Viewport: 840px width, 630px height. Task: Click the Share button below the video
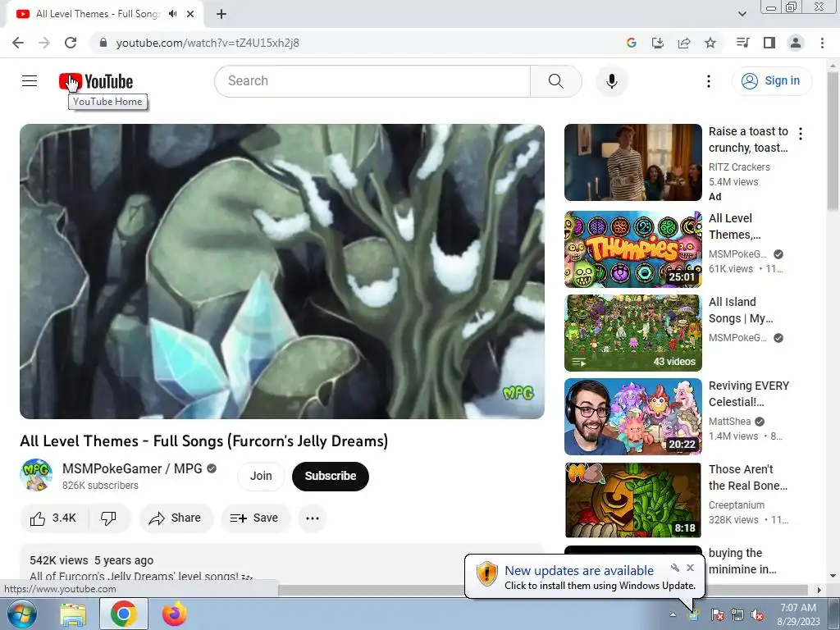point(176,518)
